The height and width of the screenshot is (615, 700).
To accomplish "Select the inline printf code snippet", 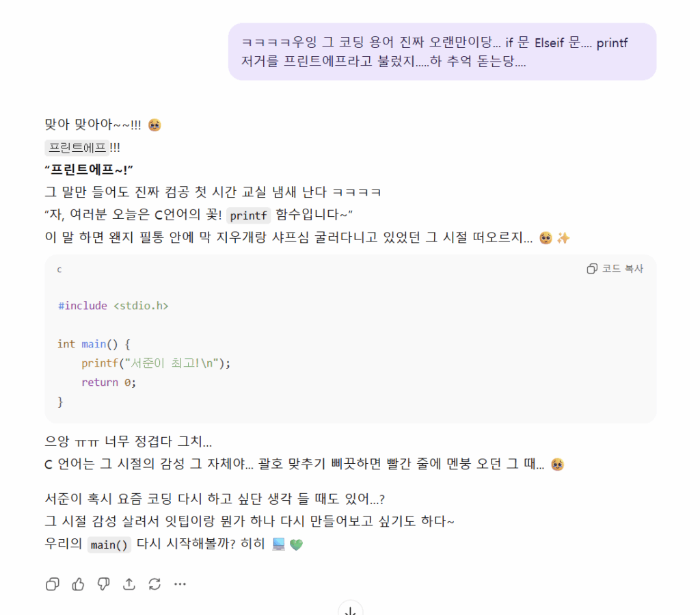I will point(248,215).
